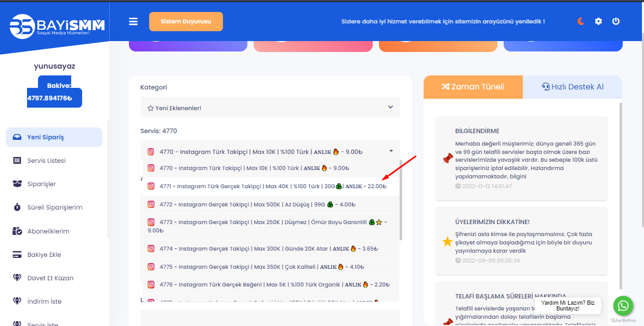The height and width of the screenshot is (326, 644).
Task: Switch to Hızlı Destek Al tab
Action: [572, 87]
